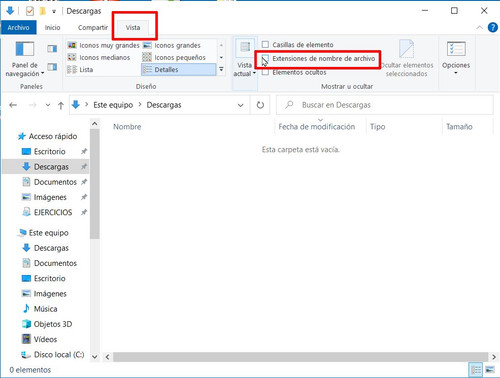Switch to large thumbnails status bar icon
Viewport: 500px width, 378px height.
[x=490, y=370]
